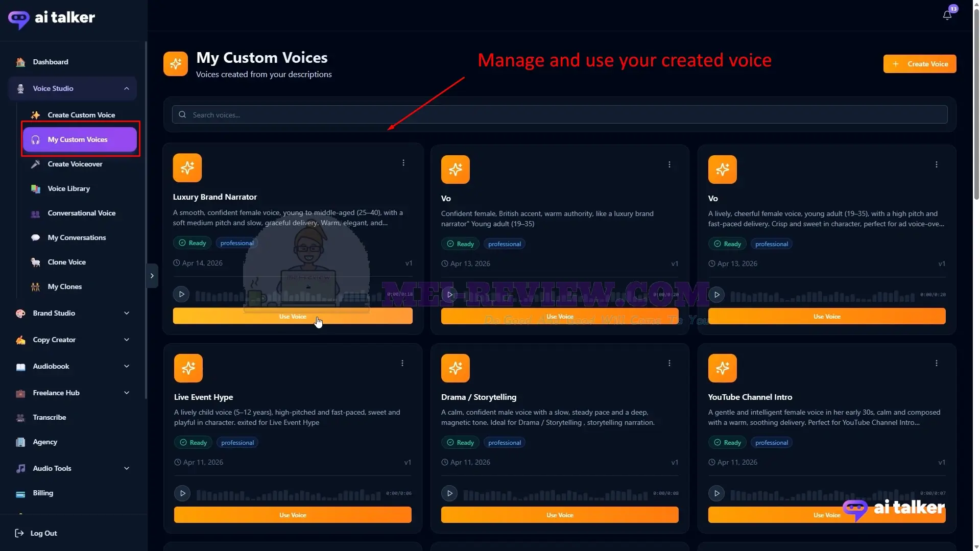Click the Create Voice button

pos(920,64)
